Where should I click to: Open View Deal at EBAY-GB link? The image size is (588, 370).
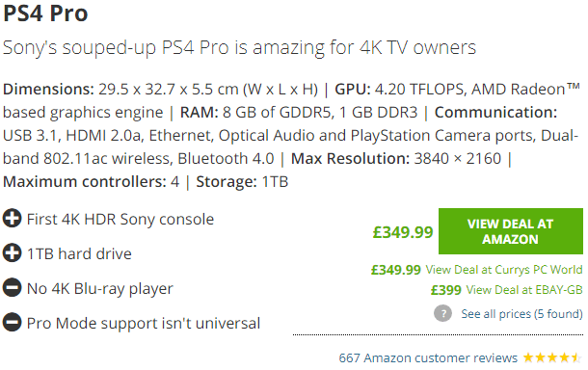pyautogui.click(x=524, y=290)
